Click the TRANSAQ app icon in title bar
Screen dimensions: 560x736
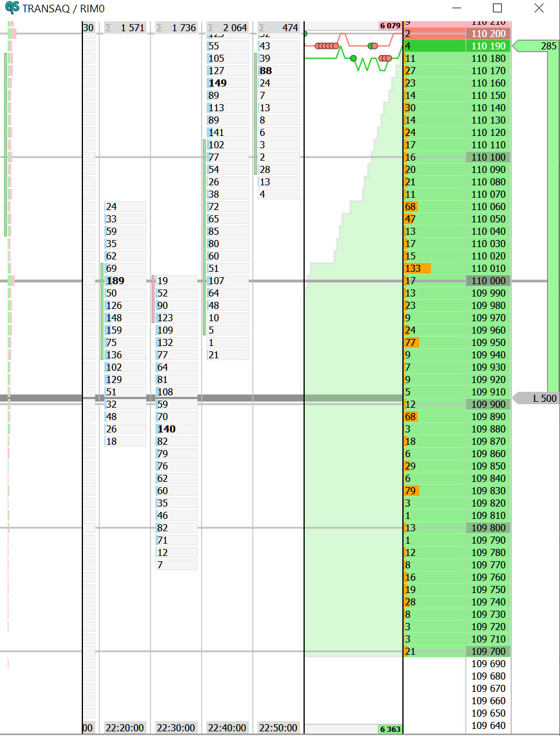[12, 8]
